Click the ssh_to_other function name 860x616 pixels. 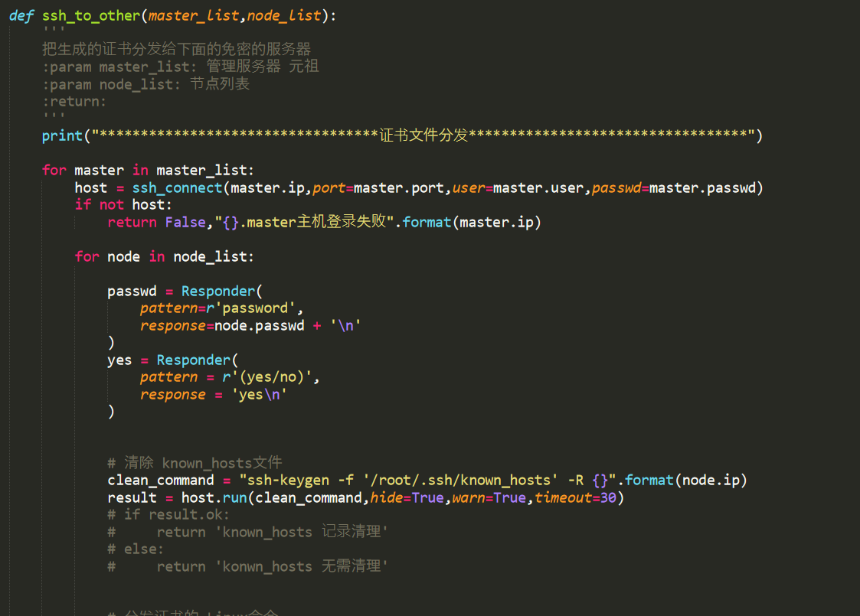[x=91, y=16]
